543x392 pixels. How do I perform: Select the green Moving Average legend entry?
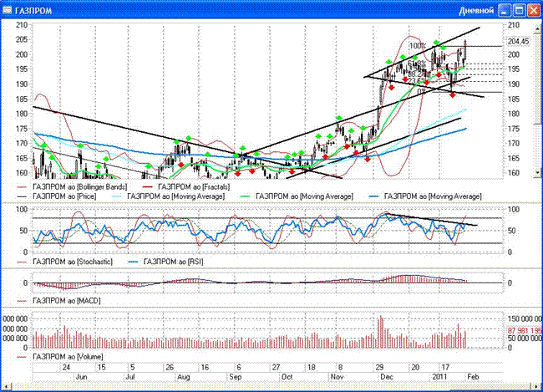[x=297, y=196]
